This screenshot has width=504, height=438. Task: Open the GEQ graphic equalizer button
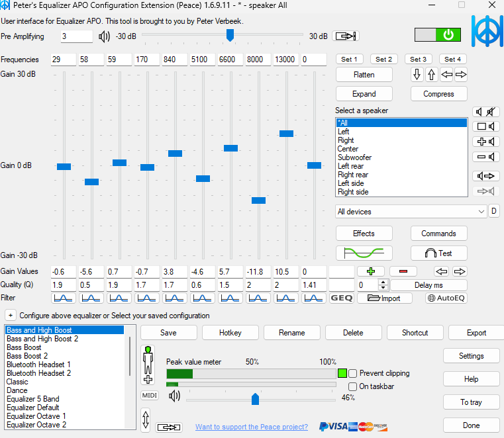(x=341, y=298)
